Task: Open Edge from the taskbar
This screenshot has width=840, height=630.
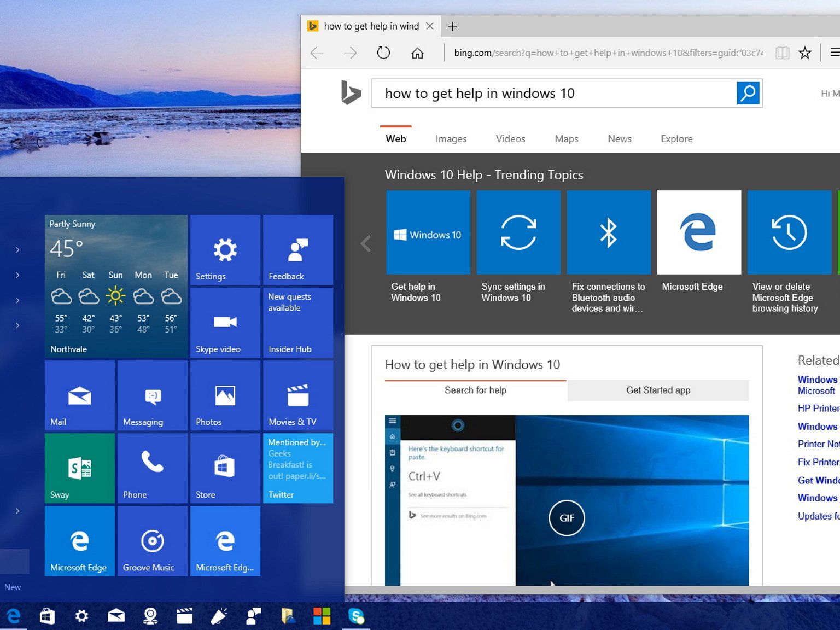Action: (x=13, y=616)
